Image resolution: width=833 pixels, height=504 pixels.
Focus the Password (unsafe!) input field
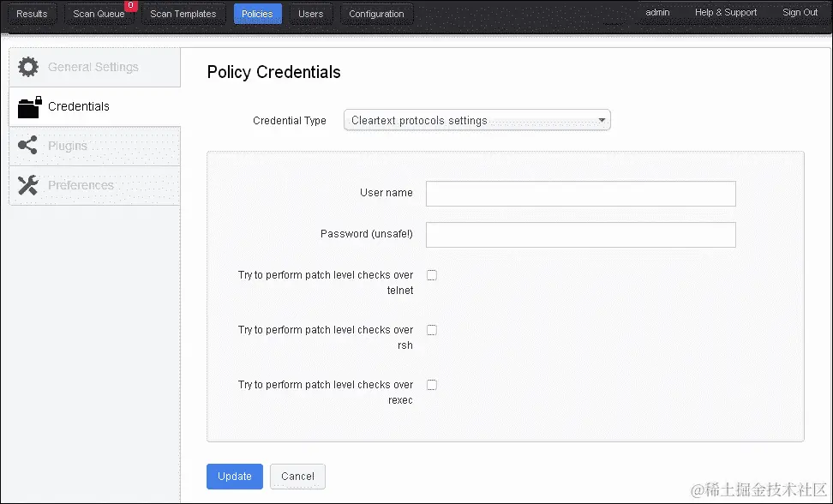coord(581,235)
